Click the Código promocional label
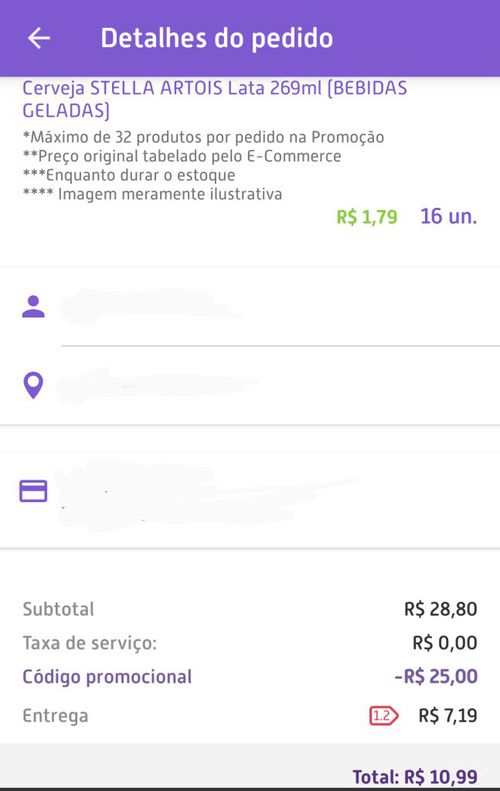This screenshot has height=791, width=500. click(x=107, y=677)
